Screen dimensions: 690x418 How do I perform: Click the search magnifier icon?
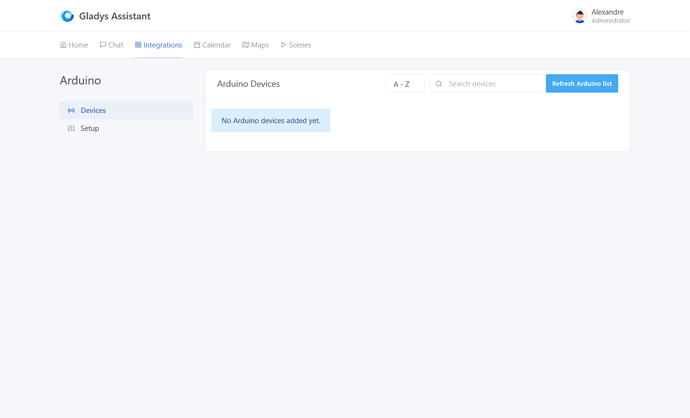439,84
